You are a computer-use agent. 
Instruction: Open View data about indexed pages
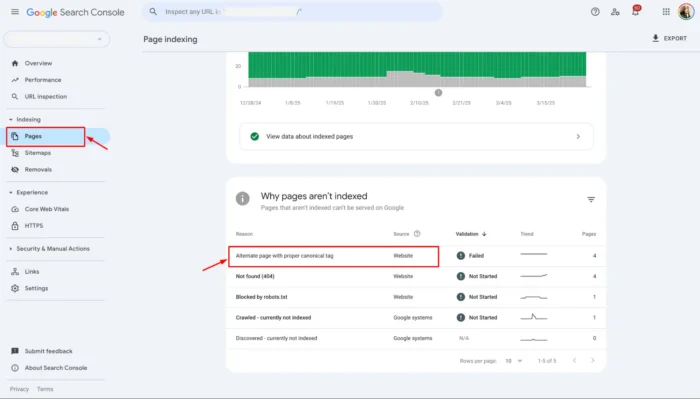[x=416, y=137]
